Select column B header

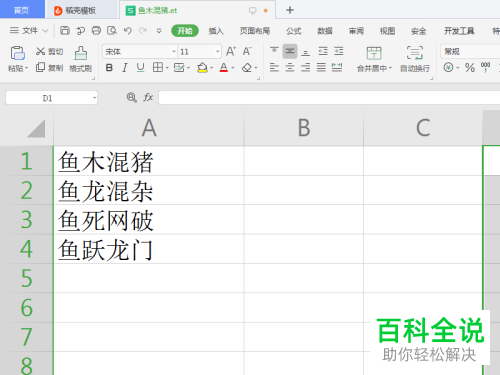tap(304, 128)
